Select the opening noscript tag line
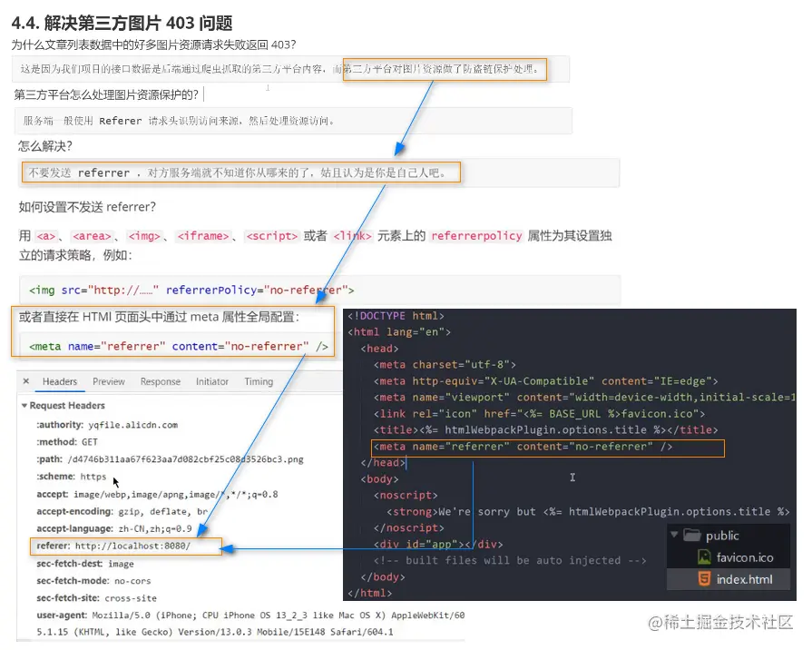Screen dimensions: 812x650 [406, 495]
